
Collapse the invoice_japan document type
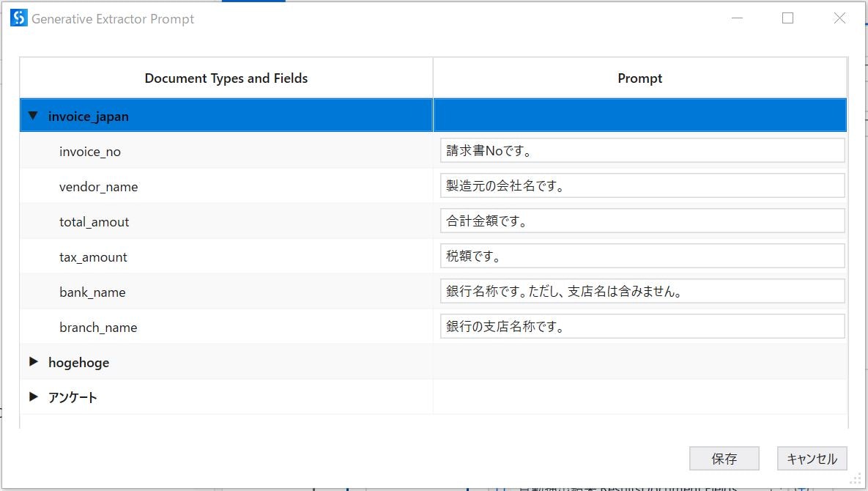click(x=33, y=116)
